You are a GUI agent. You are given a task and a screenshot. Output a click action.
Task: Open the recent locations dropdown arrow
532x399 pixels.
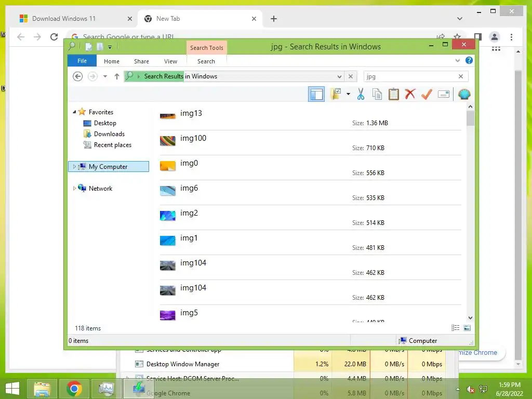pos(105,76)
